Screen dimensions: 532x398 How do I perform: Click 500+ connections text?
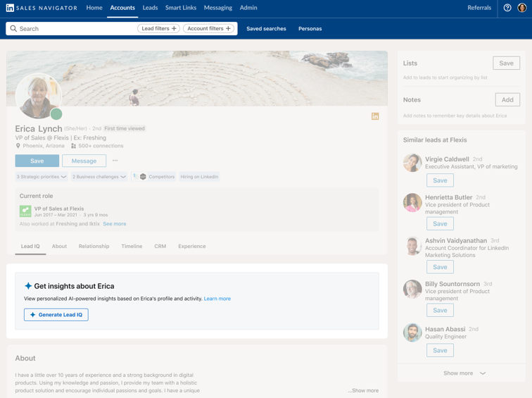(x=101, y=146)
